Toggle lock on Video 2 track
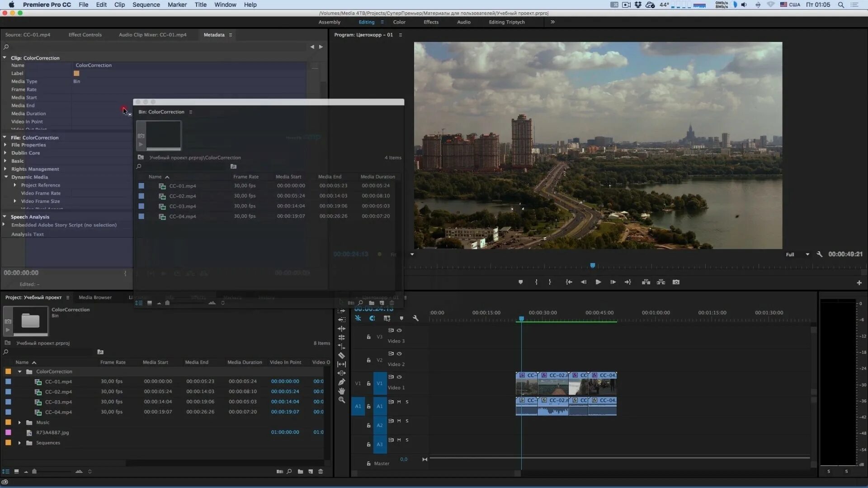Viewport: 868px width, 488px height. click(368, 360)
